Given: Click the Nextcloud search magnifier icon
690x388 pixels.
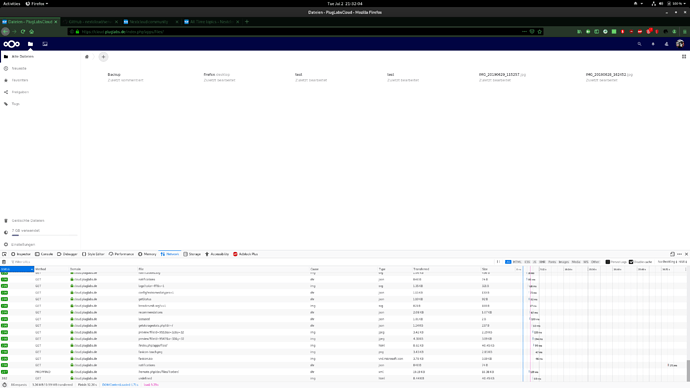Looking at the screenshot, I should [x=639, y=44].
